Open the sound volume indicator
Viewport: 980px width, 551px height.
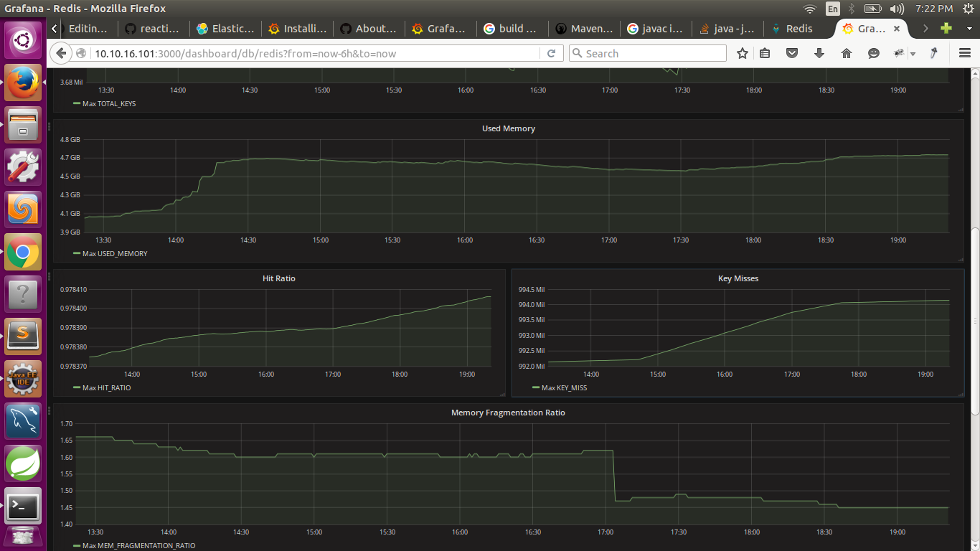click(897, 9)
